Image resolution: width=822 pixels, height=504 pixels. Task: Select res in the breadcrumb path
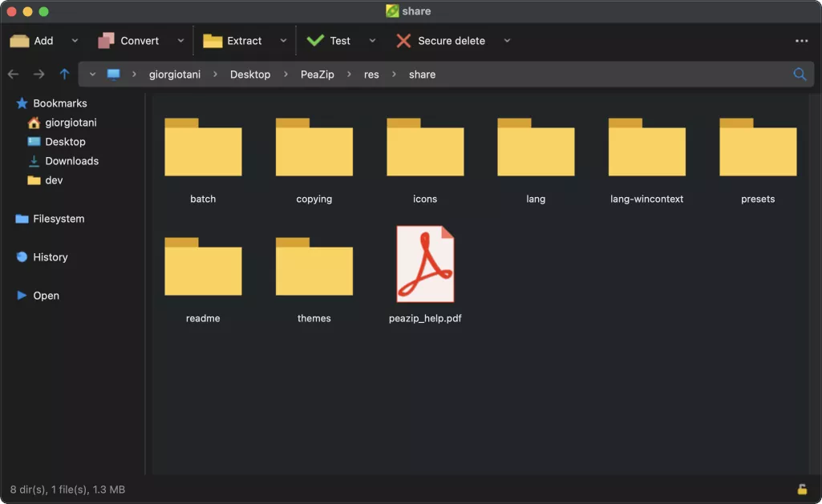pyautogui.click(x=371, y=75)
